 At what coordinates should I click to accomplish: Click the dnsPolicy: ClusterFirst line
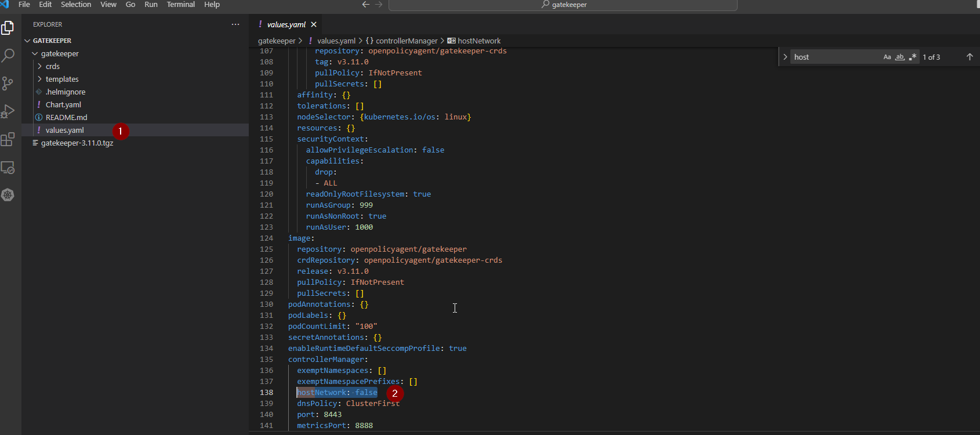[349, 404]
